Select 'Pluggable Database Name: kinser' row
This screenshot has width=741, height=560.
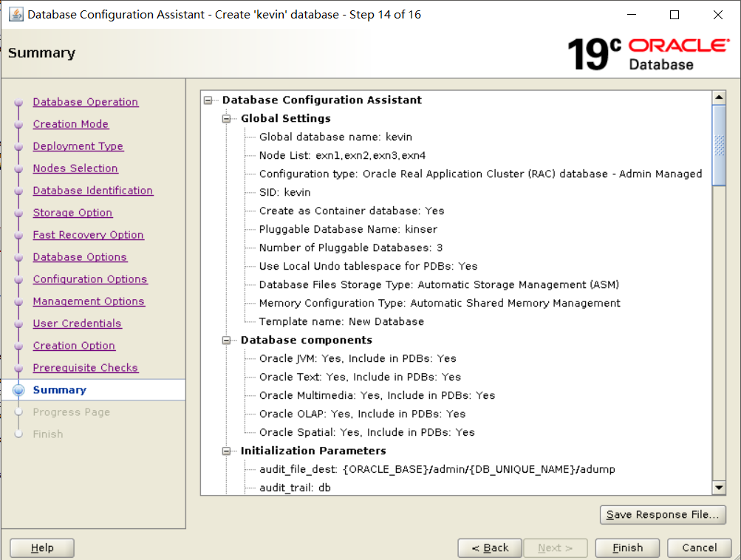(348, 229)
